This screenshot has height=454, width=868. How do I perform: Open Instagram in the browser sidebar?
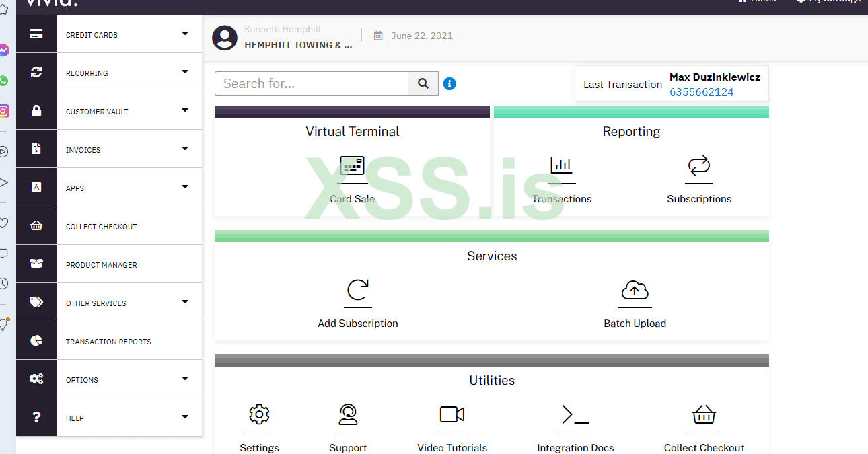click(x=4, y=111)
